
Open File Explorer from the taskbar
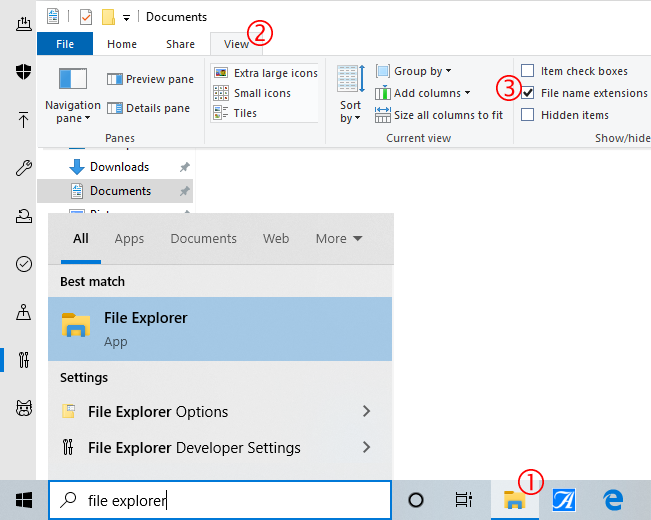click(515, 500)
